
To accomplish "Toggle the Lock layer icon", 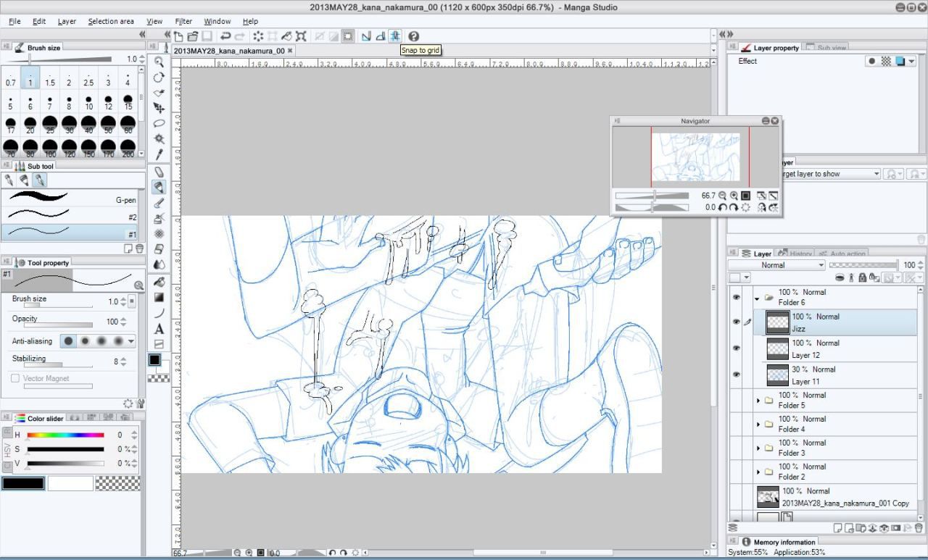I will click(862, 277).
